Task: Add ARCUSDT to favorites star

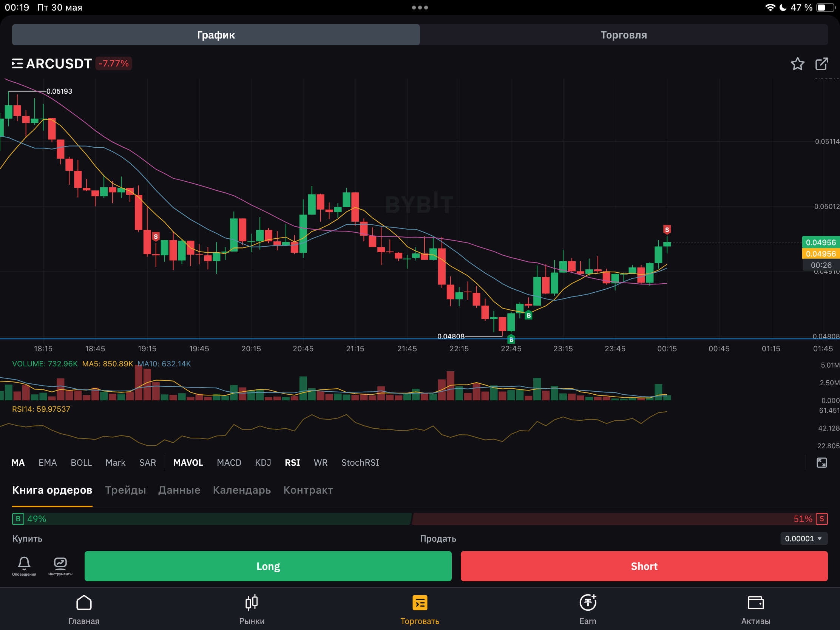Action: (x=797, y=64)
